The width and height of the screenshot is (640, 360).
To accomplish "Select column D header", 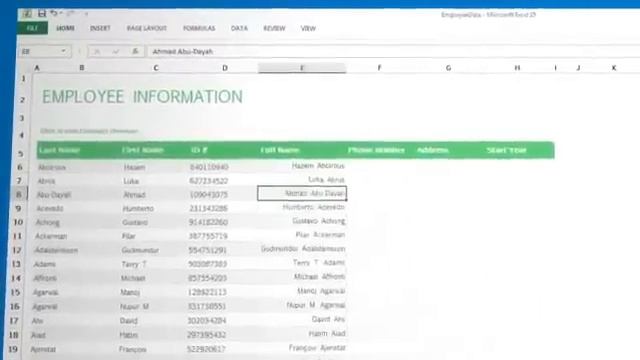I will click(x=224, y=68).
